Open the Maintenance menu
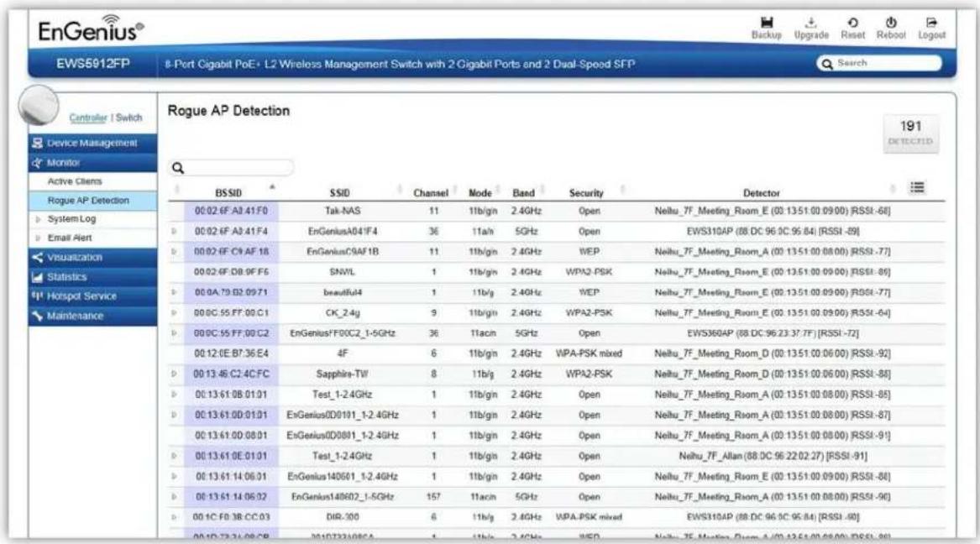This screenshot has width=980, height=544. pyautogui.click(x=92, y=316)
